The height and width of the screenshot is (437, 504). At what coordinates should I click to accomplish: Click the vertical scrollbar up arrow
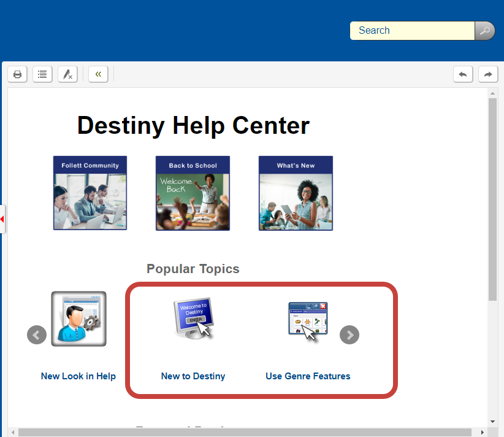(x=492, y=93)
